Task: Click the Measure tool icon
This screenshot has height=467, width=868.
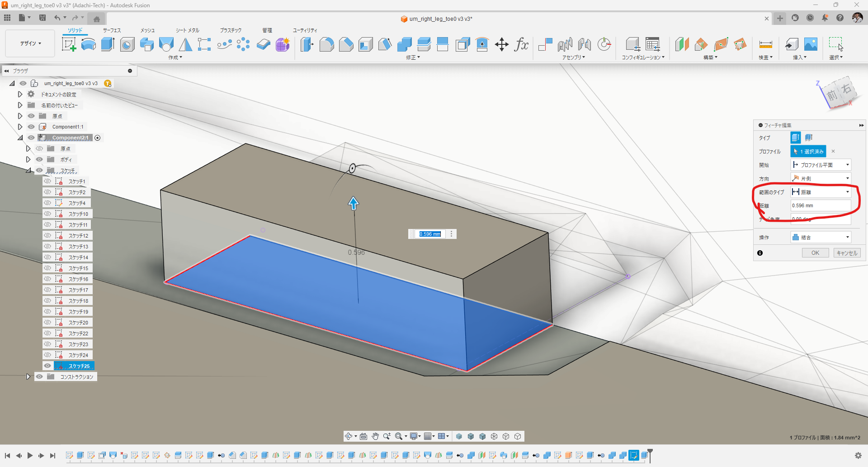Action: click(x=765, y=44)
